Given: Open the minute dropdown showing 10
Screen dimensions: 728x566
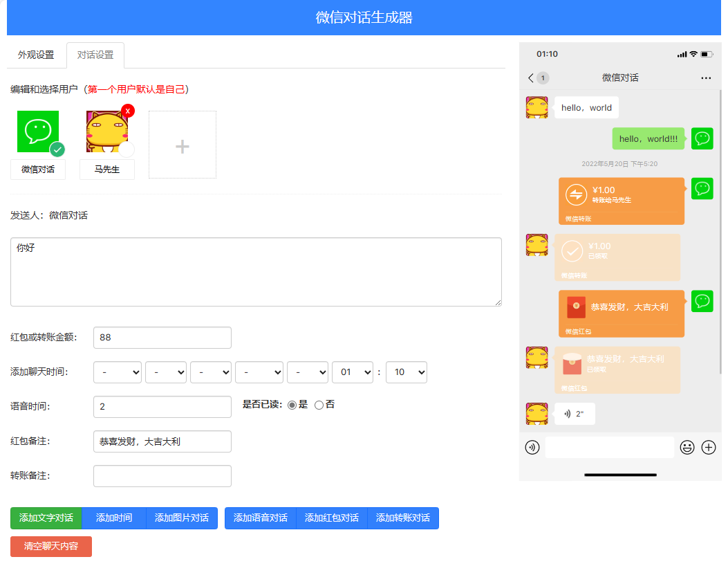Looking at the screenshot, I should 407,372.
